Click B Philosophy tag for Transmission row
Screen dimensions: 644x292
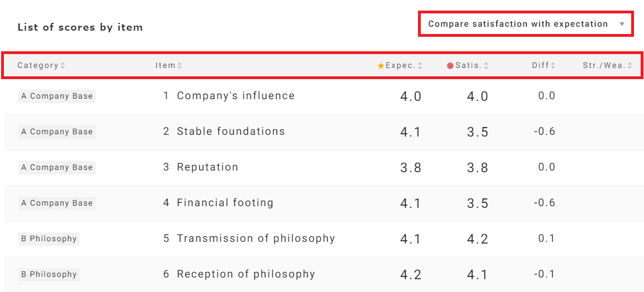(49, 239)
